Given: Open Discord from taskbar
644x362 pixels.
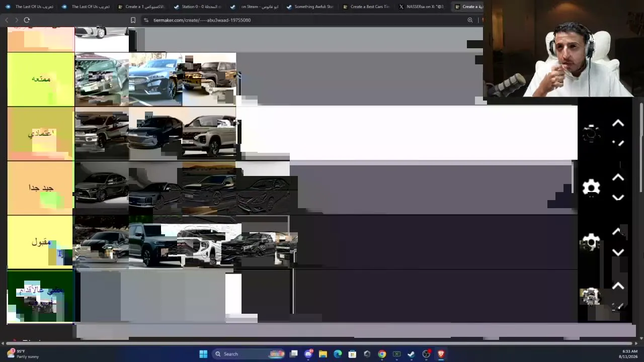Looking at the screenshot, I should click(x=308, y=354).
